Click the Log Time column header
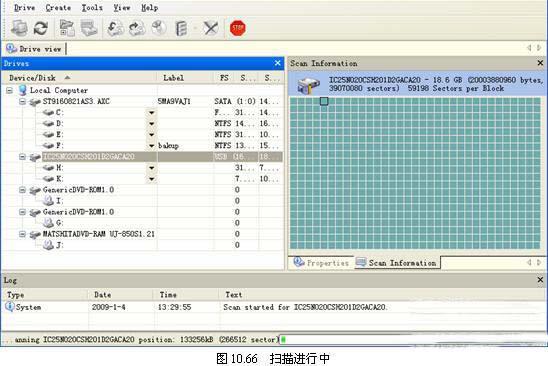Viewport: 548px width, 366px height. pos(186,295)
